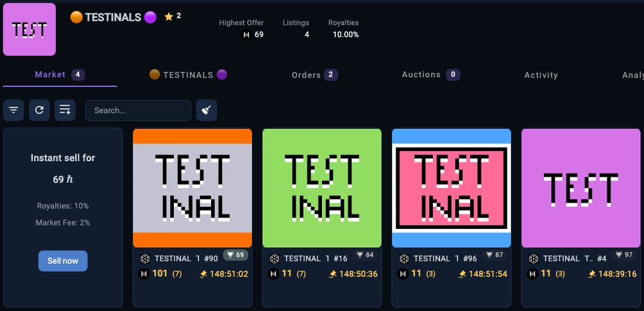Open the Activity tab

541,75
